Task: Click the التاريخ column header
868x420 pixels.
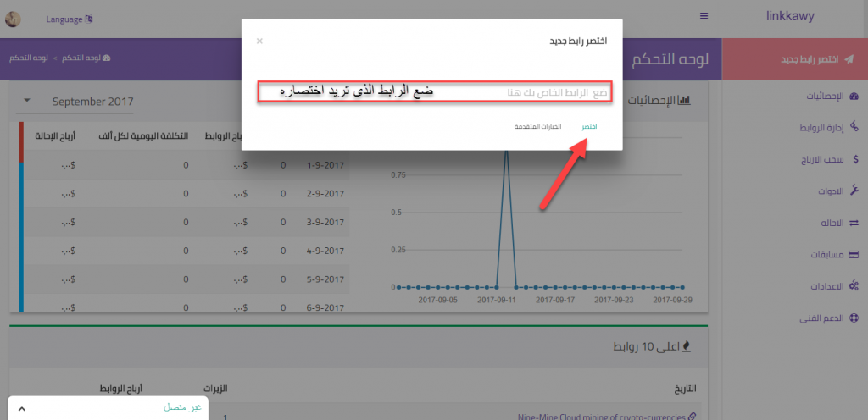Action: [x=687, y=390]
